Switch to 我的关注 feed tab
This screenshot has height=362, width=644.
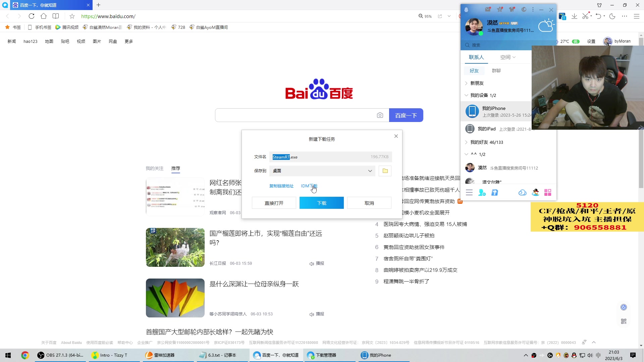pyautogui.click(x=154, y=168)
